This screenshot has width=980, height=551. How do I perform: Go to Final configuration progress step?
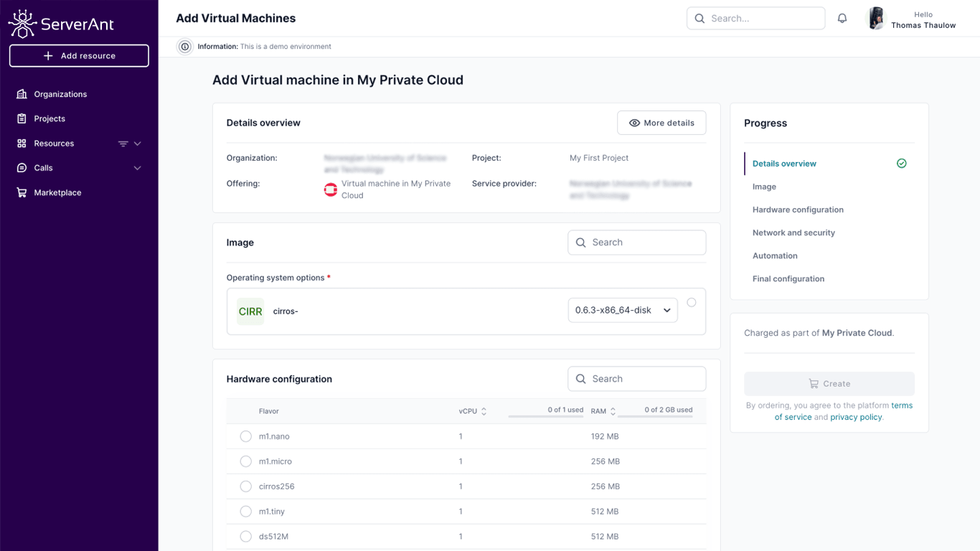(788, 278)
